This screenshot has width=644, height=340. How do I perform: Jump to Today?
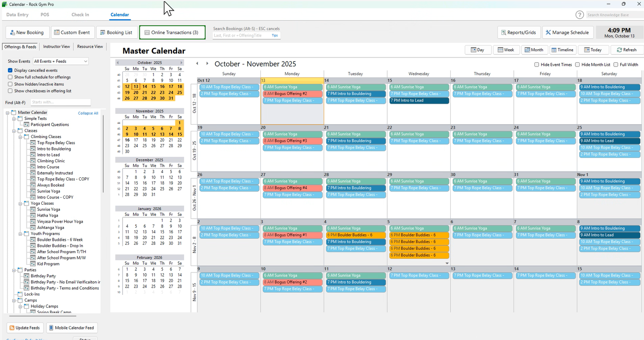pyautogui.click(x=593, y=50)
